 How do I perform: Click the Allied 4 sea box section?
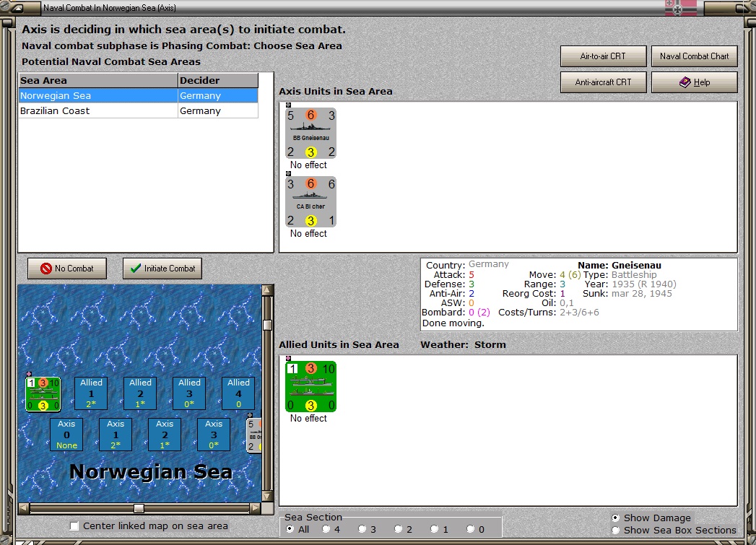239,393
